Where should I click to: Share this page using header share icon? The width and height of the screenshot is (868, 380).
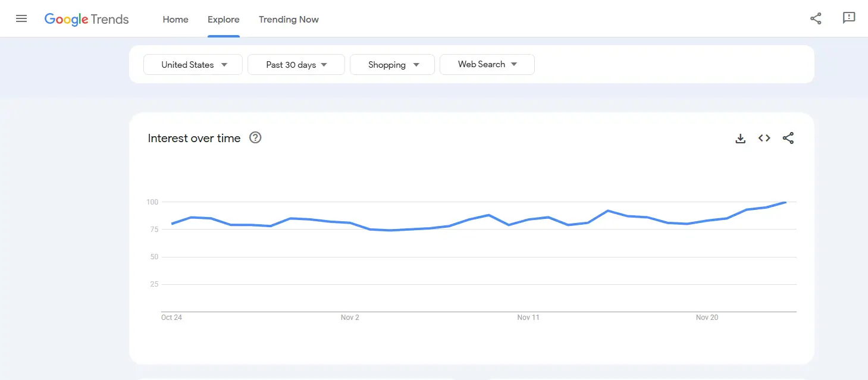tap(816, 18)
